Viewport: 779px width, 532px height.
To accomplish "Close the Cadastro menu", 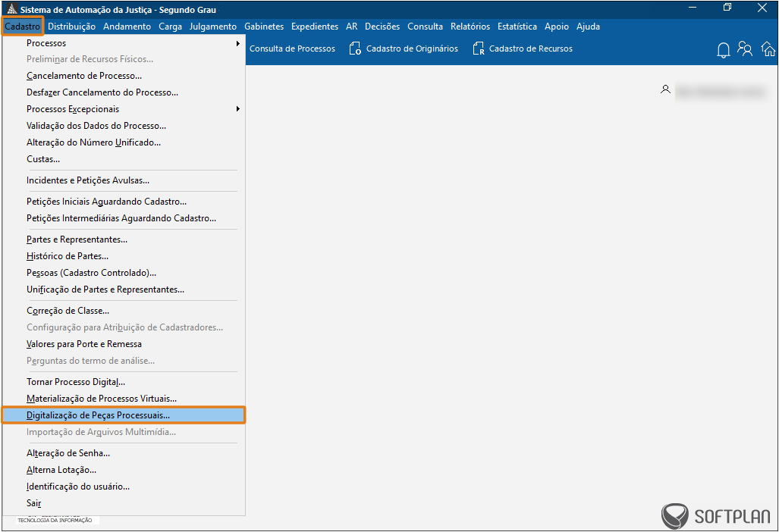I will (x=22, y=27).
